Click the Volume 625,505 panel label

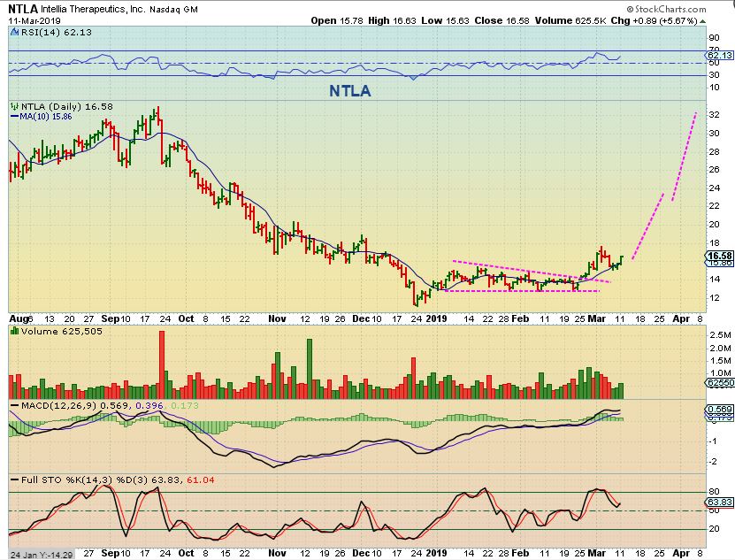(61, 331)
